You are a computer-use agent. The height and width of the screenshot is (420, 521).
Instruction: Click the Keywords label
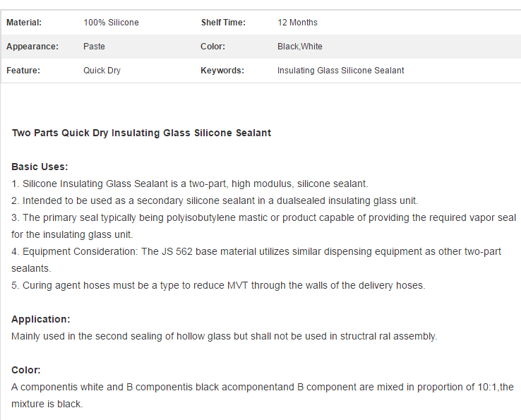click(222, 71)
